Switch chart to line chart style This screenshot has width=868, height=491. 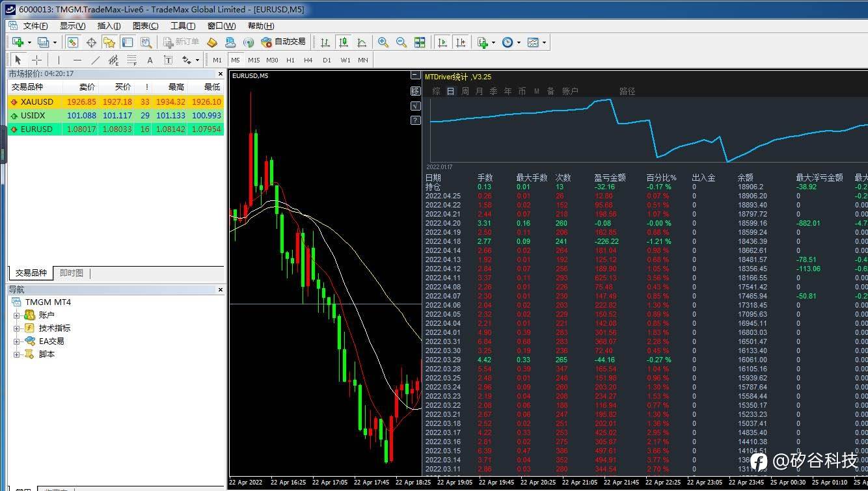coord(362,42)
